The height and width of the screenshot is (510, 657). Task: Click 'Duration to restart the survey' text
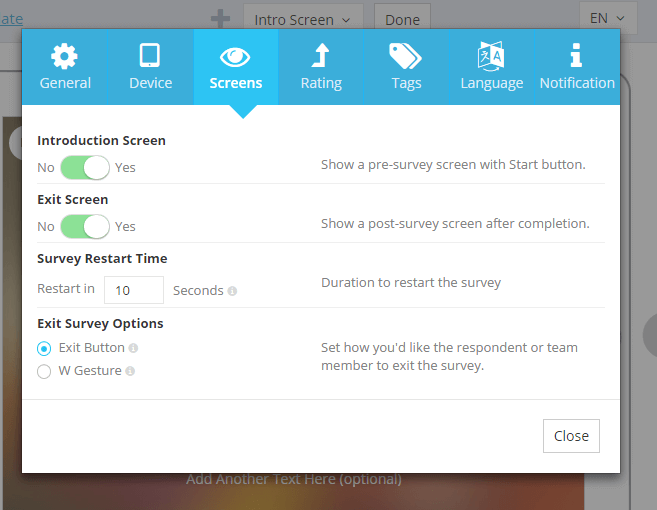pyautogui.click(x=411, y=283)
